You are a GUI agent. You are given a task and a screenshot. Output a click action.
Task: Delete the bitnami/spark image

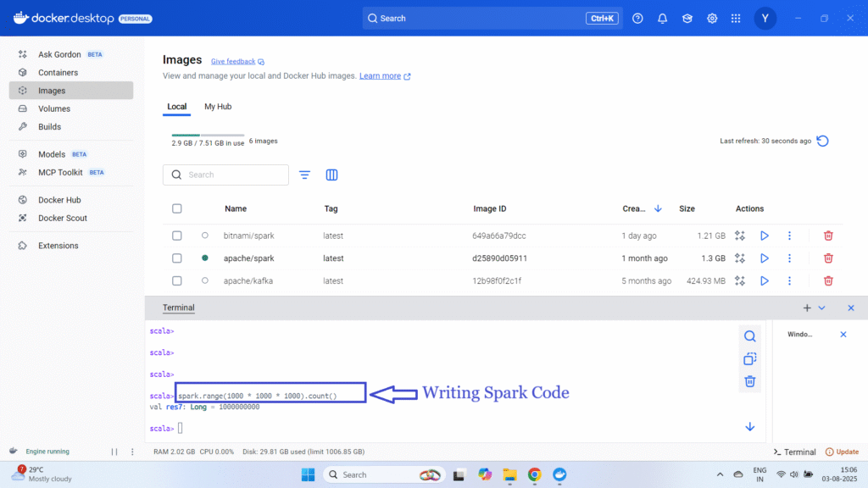tap(828, 236)
